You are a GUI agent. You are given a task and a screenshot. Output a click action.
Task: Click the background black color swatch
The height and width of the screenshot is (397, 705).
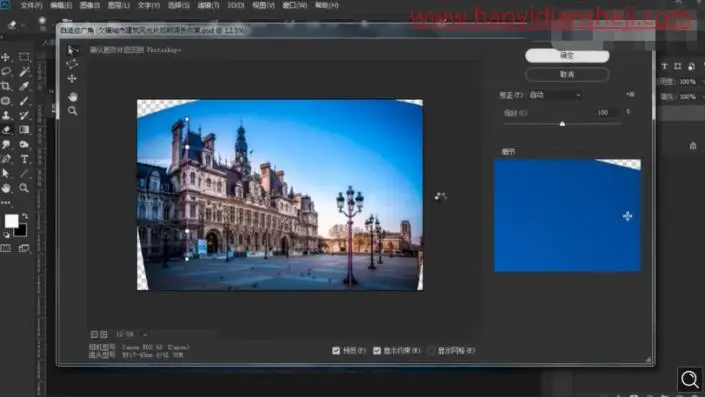tap(21, 231)
